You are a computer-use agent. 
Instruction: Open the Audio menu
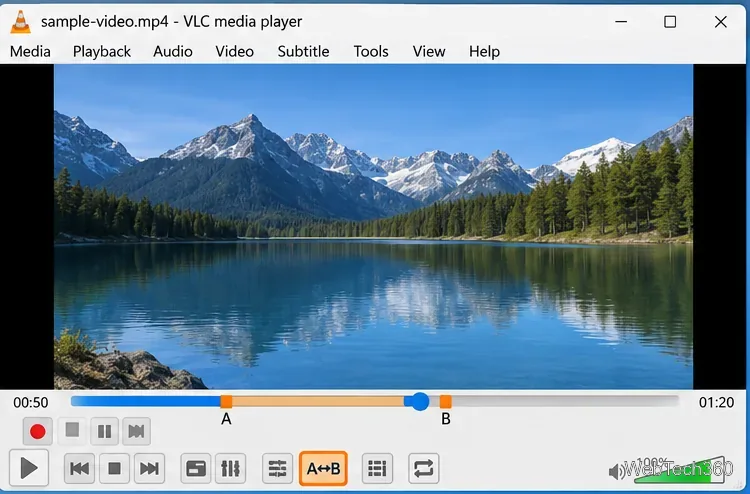173,51
